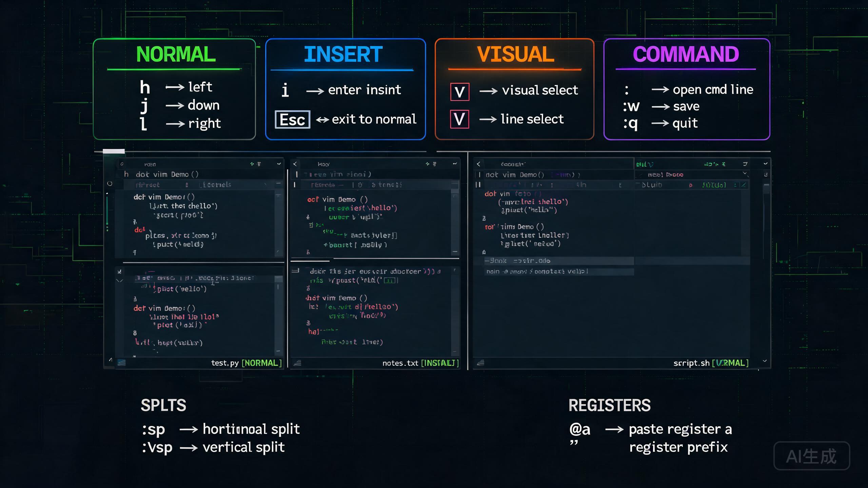Screen dimensions: 868x488
Task: Expand the chevron below the X in the lower test.py split
Action: point(119,281)
